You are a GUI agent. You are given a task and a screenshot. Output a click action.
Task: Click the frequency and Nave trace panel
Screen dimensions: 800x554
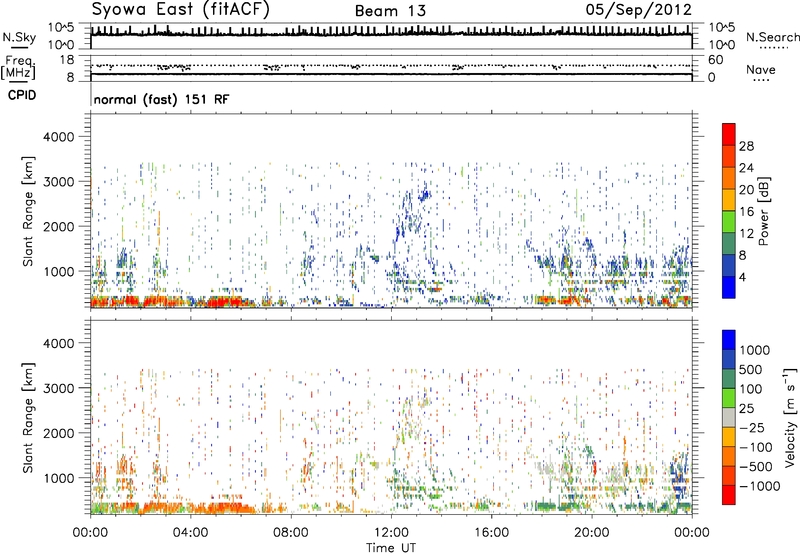pyautogui.click(x=391, y=68)
